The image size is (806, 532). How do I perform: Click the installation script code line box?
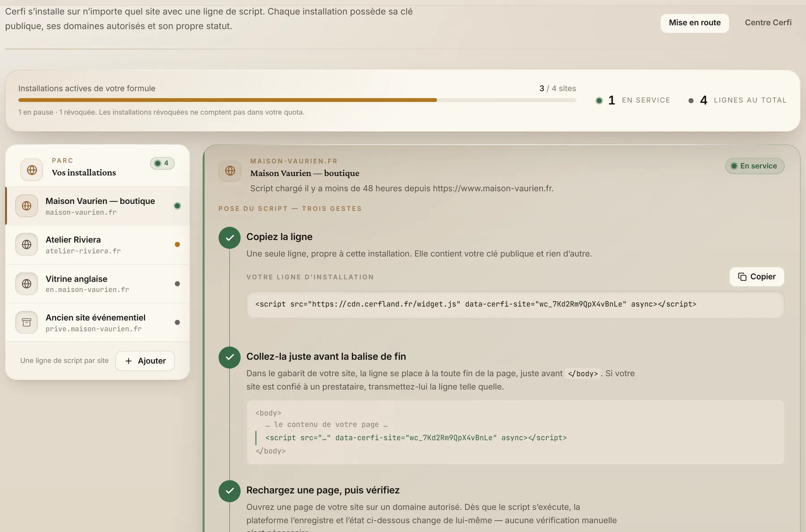(x=515, y=305)
